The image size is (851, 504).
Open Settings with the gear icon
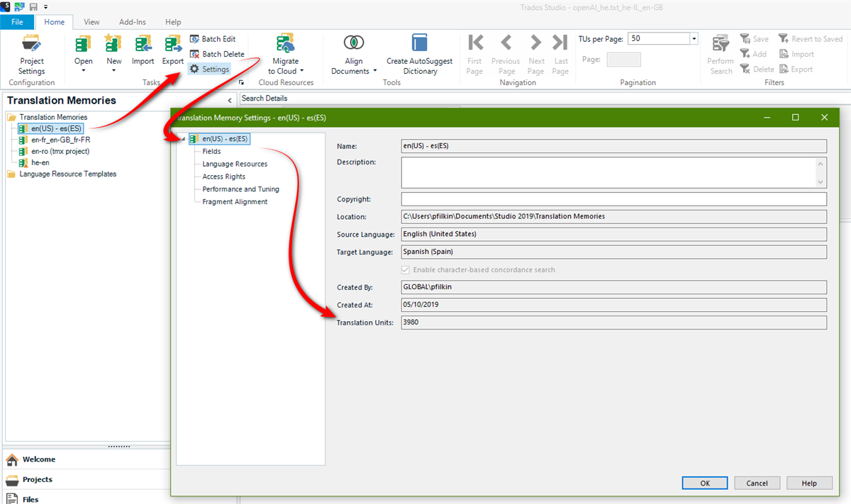click(x=209, y=69)
